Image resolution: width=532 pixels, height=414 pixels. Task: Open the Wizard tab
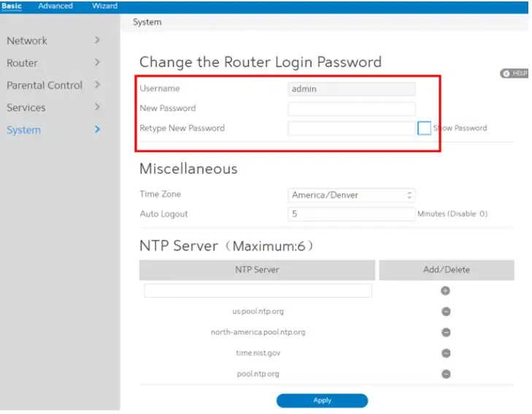pyautogui.click(x=104, y=6)
